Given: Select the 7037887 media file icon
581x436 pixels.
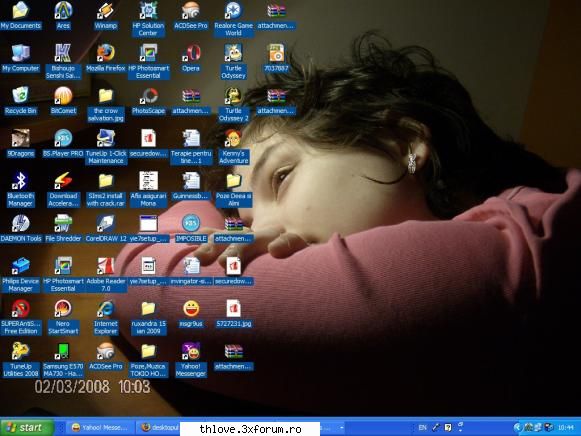Looking at the screenshot, I should (x=276, y=58).
